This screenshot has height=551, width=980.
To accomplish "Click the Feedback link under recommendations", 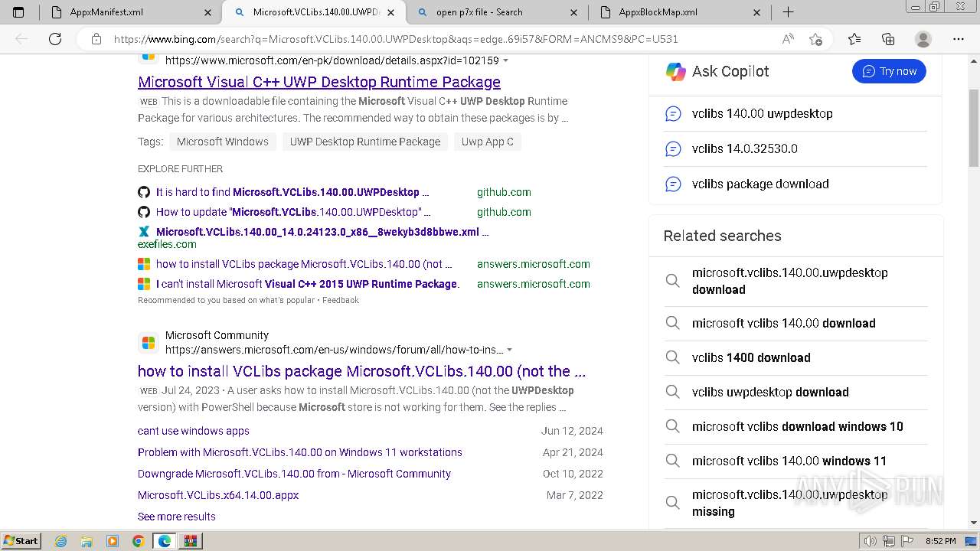I will [341, 300].
